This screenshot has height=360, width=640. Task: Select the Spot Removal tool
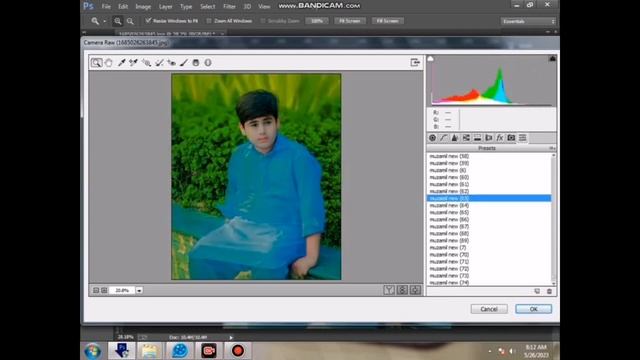[159, 62]
